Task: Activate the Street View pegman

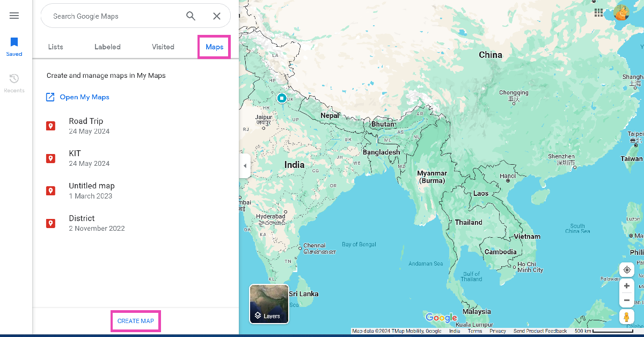Action: pos(626,317)
